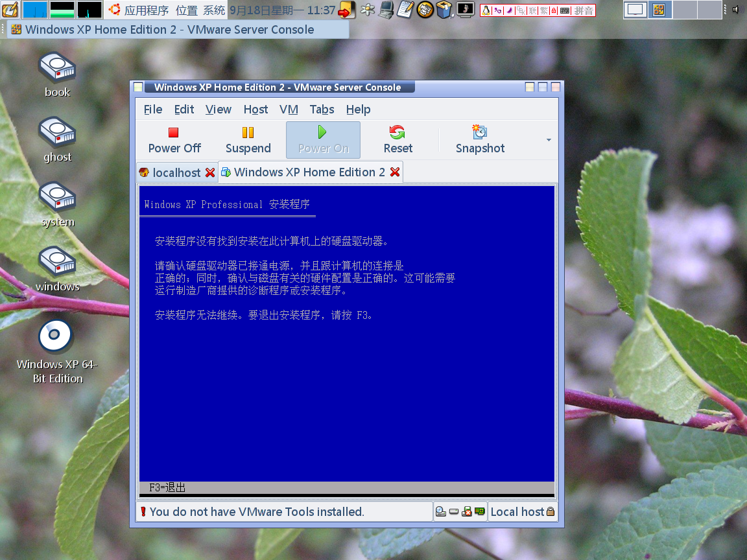The height and width of the screenshot is (560, 747).
Task: Click the 'F3=退出' bar in the VM
Action: (x=347, y=487)
